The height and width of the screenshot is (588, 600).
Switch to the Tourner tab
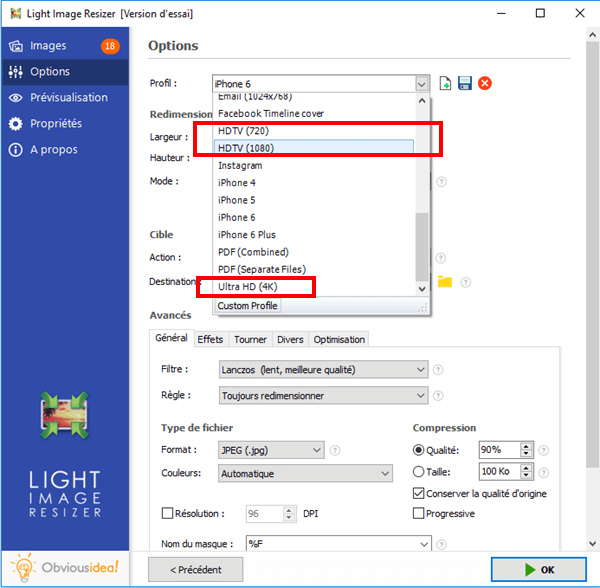pyautogui.click(x=250, y=340)
